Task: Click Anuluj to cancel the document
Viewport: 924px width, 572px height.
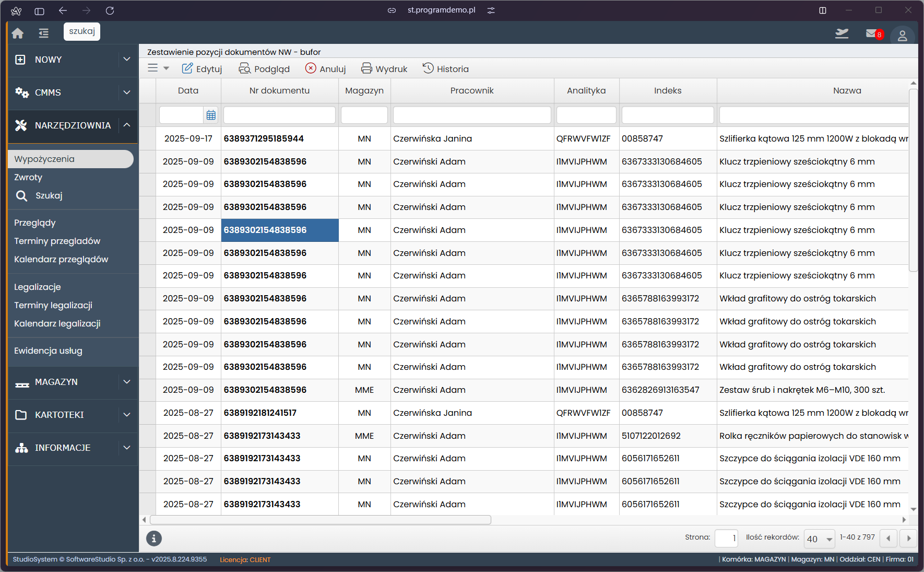Action: (326, 69)
